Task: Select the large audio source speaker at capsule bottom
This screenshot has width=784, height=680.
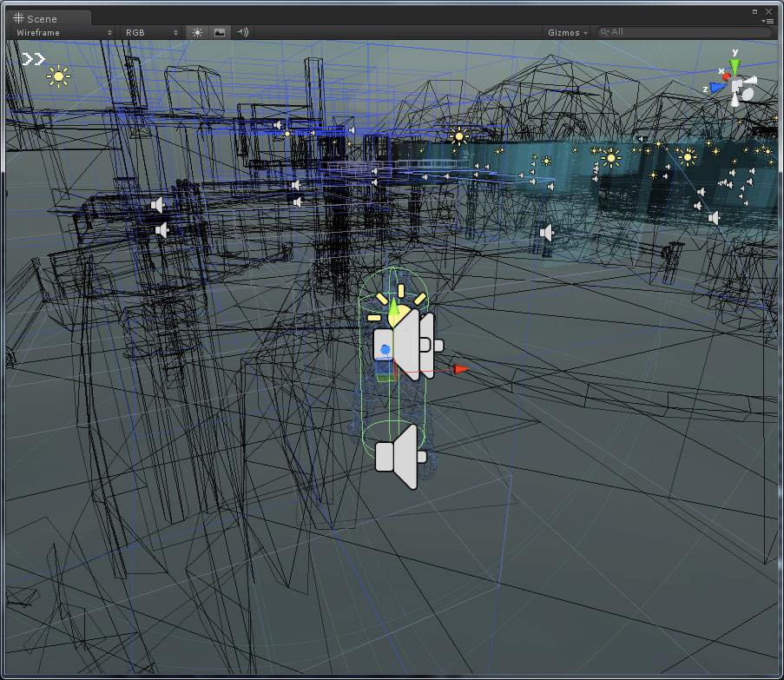Action: coord(400,457)
